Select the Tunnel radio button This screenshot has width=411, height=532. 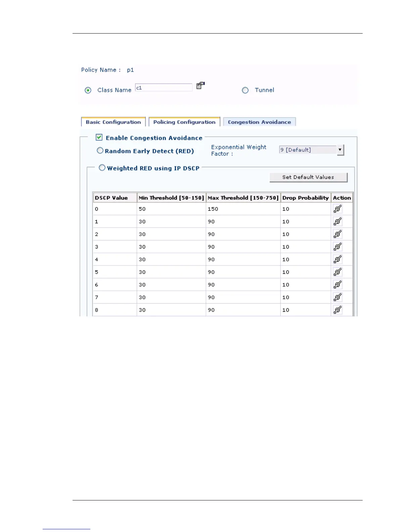(x=245, y=90)
